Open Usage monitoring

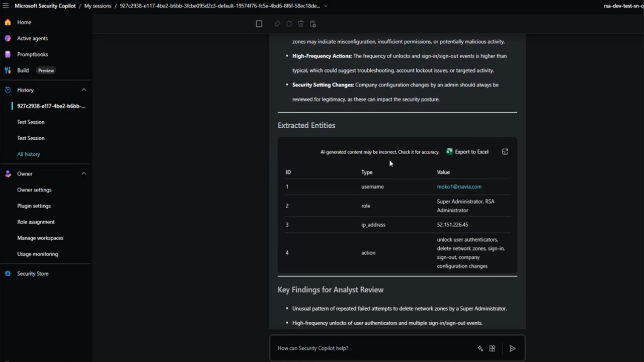click(x=37, y=254)
